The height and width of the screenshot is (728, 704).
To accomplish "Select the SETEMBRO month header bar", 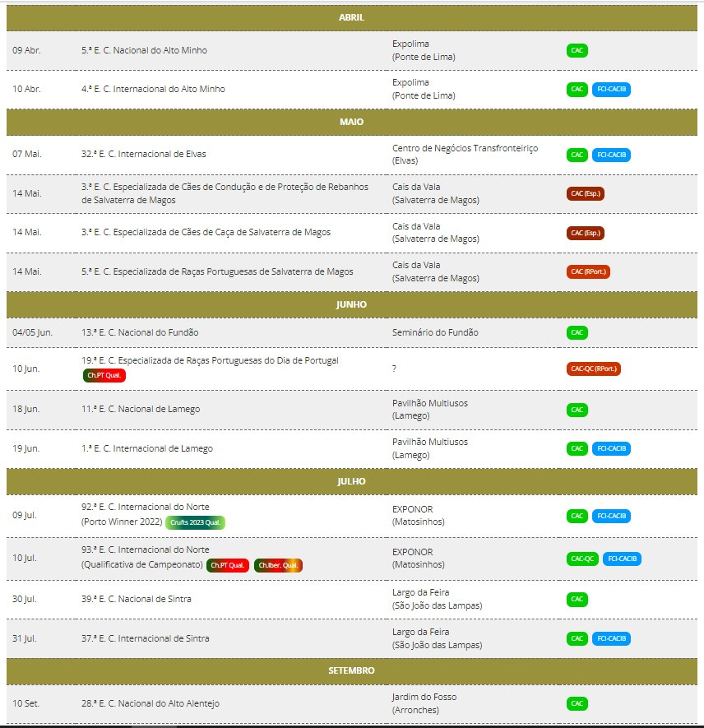I will (x=351, y=670).
